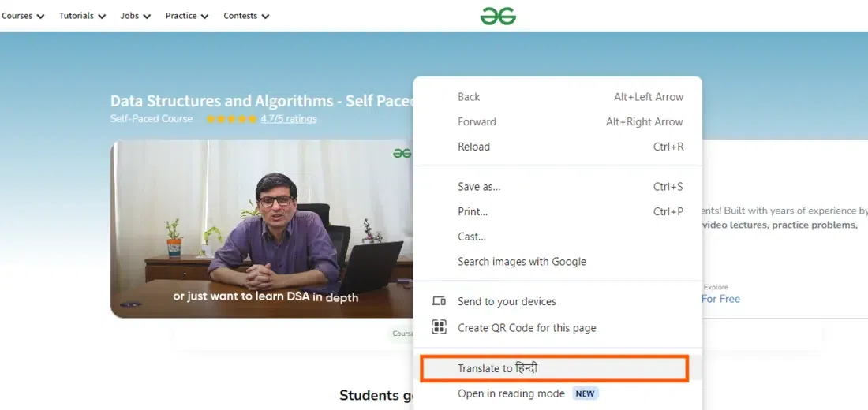This screenshot has width=868, height=410.
Task: Expand the Jobs dropdown
Action: pos(136,16)
